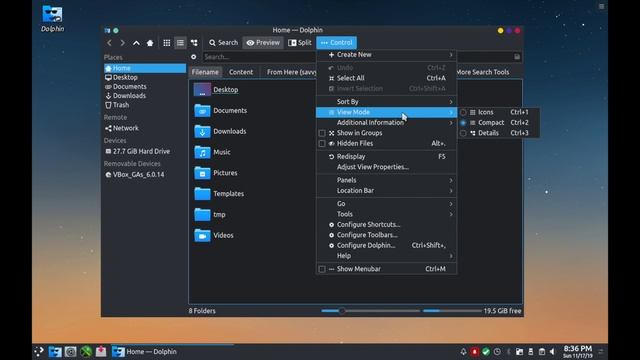Select the Documents folder icon

pyautogui.click(x=202, y=111)
